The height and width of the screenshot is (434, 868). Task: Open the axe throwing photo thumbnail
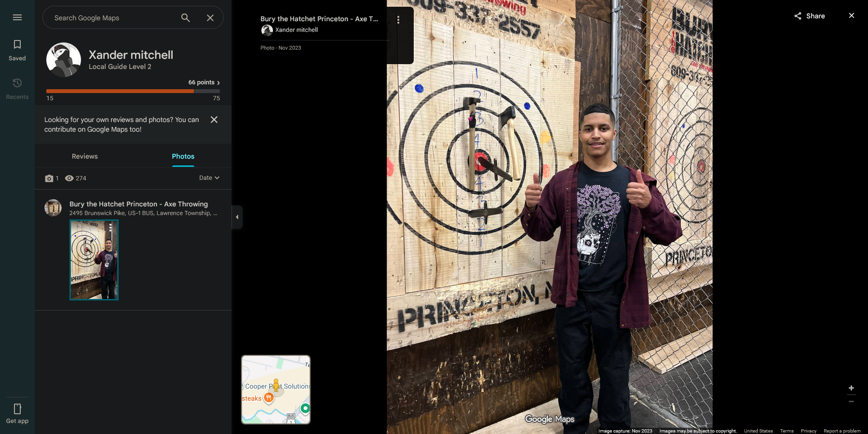click(x=94, y=260)
